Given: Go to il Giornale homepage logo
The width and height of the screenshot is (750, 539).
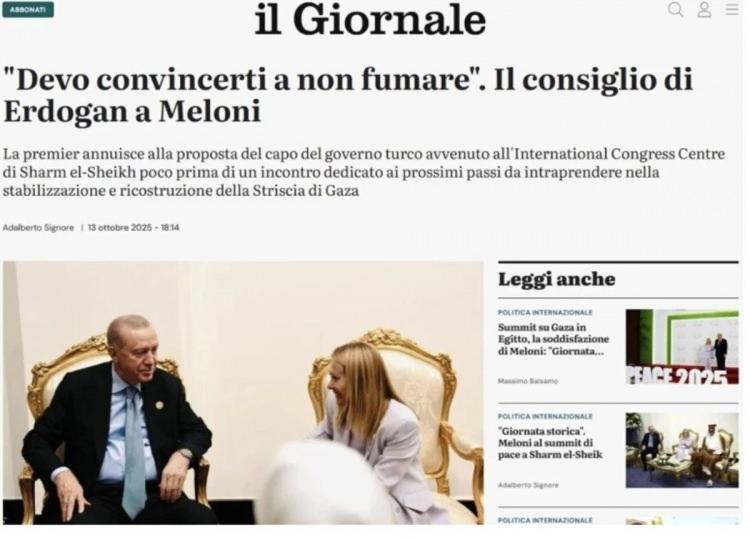Looking at the screenshot, I should (371, 20).
